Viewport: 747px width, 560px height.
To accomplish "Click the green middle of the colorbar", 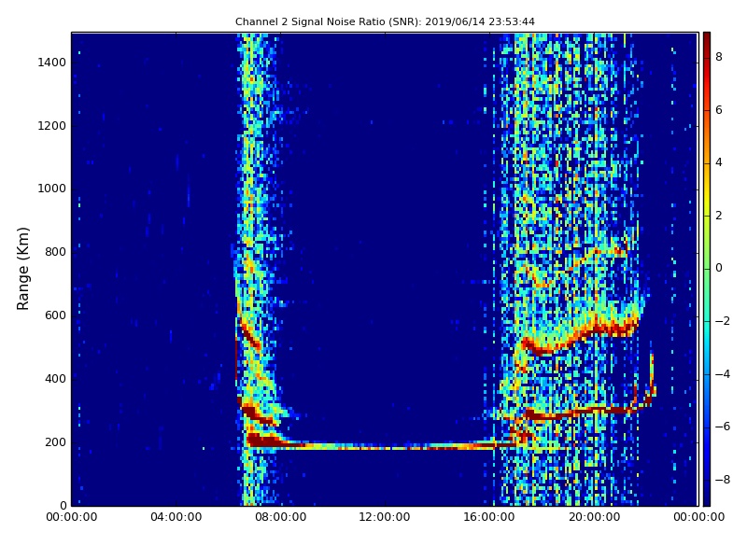I will coord(707,269).
